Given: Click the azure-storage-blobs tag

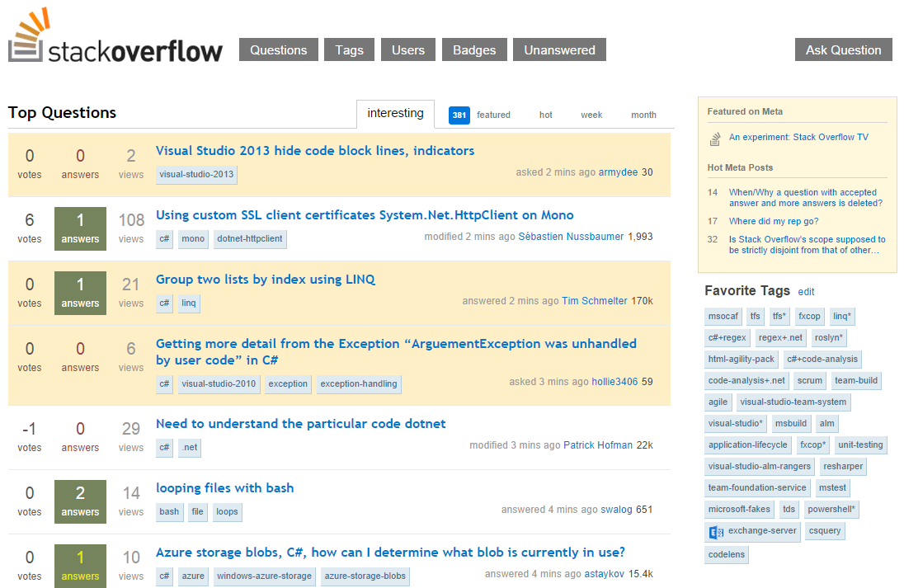Looking at the screenshot, I should coord(365,576).
